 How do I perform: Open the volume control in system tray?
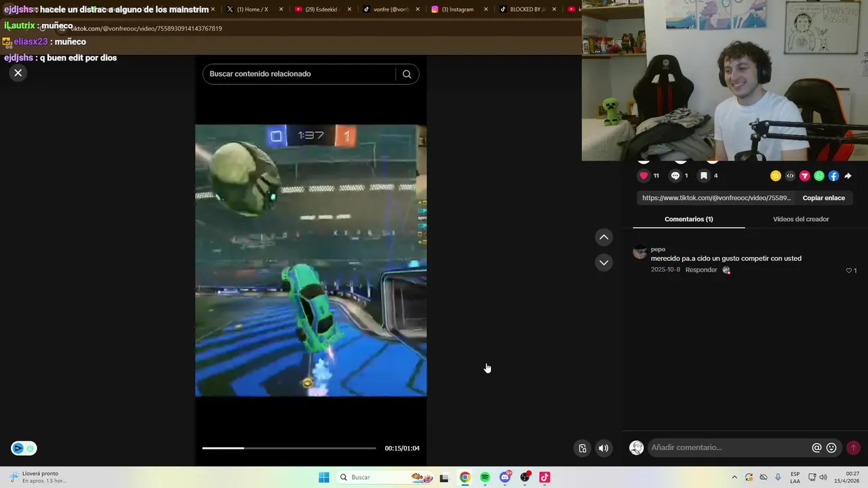click(x=823, y=477)
